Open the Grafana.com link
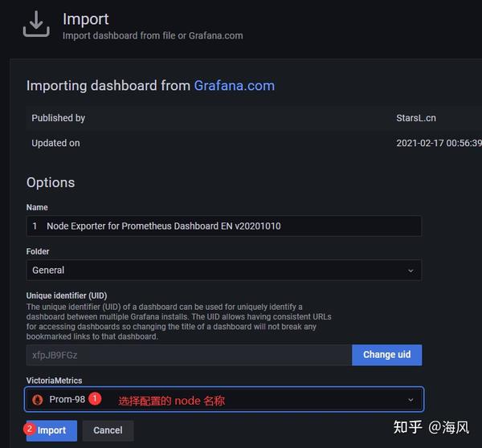 pyautogui.click(x=235, y=86)
